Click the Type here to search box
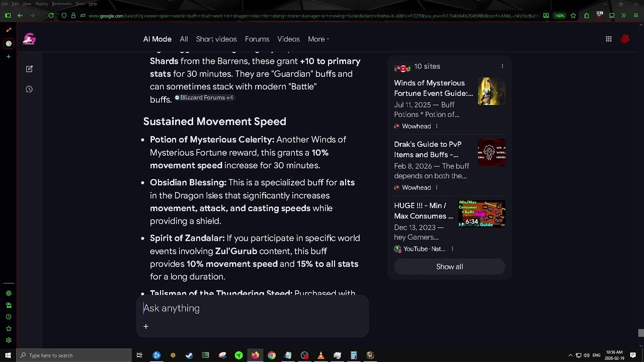Image resolution: width=644 pixels, height=362 pixels. click(x=73, y=355)
